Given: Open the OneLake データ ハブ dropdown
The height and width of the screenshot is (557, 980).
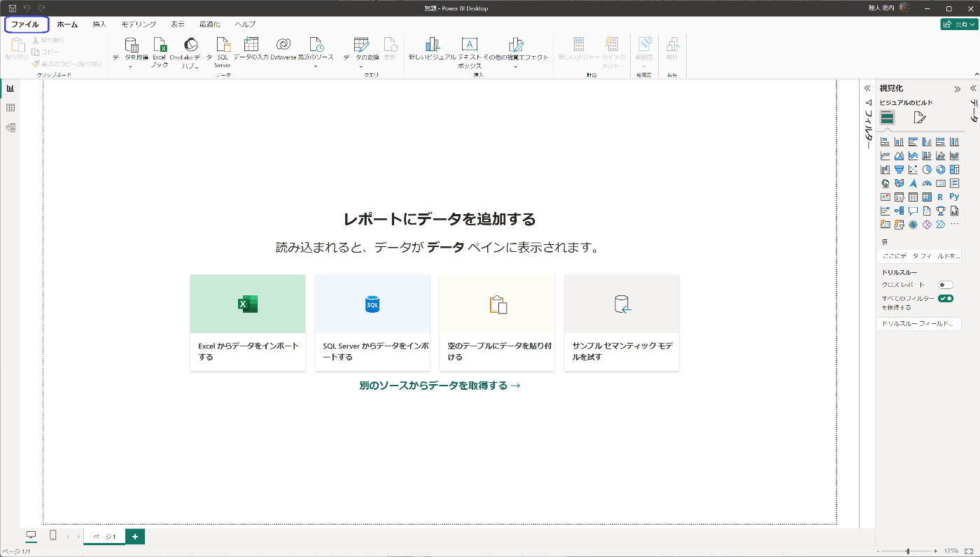Looking at the screenshot, I should point(196,67).
